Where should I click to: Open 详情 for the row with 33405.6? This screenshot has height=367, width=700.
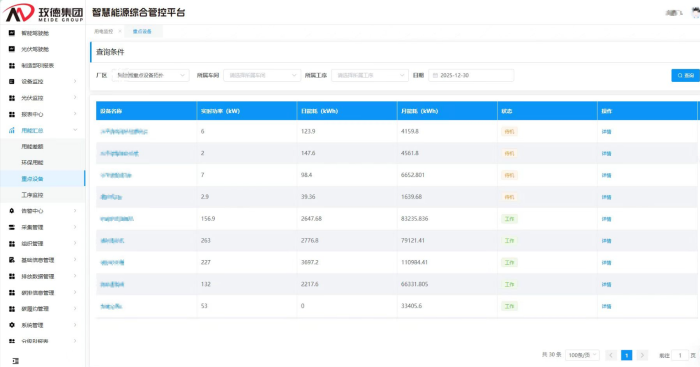[x=606, y=306]
